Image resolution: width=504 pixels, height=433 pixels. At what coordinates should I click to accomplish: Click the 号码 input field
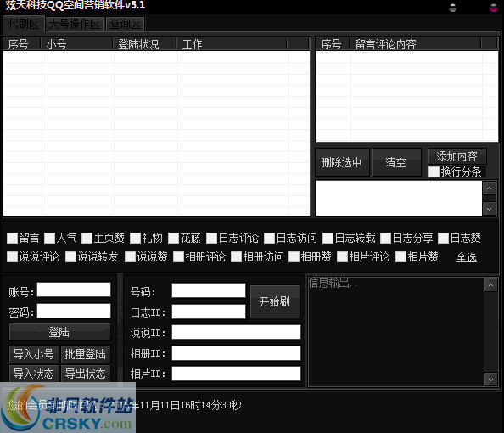click(x=209, y=290)
